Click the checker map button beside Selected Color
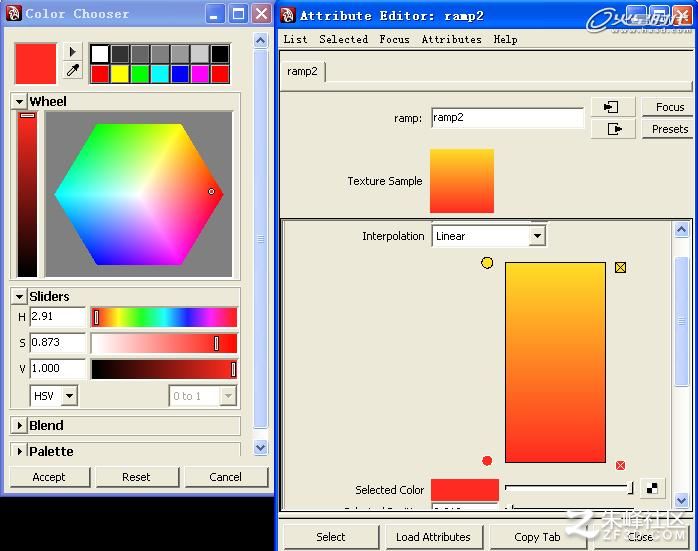Viewport: 698px width, 551px height. click(x=652, y=488)
